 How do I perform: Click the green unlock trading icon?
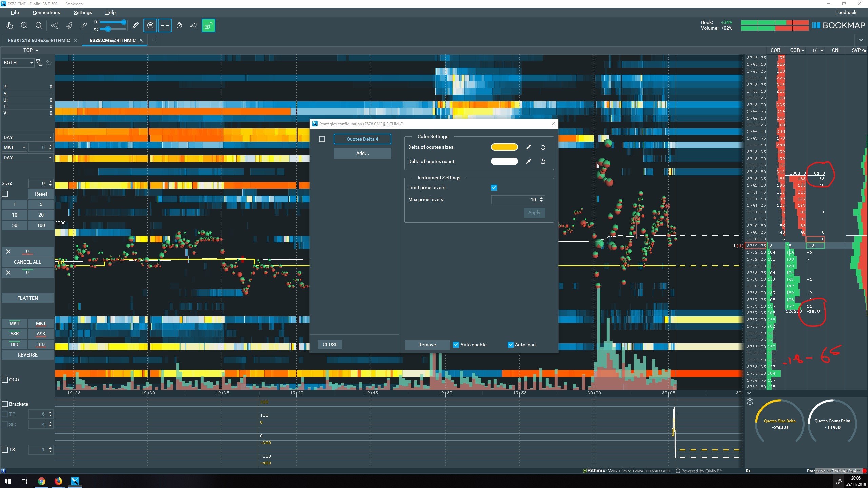pyautogui.click(x=208, y=25)
